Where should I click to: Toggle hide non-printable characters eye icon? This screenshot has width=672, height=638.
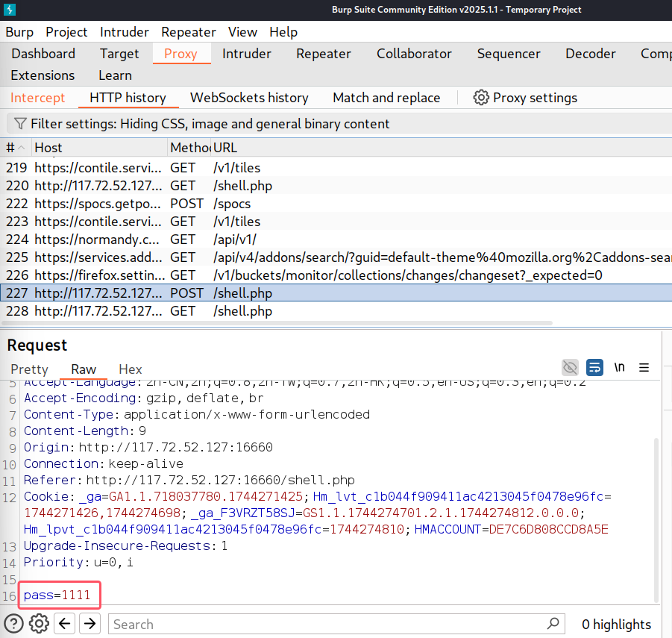pos(570,367)
